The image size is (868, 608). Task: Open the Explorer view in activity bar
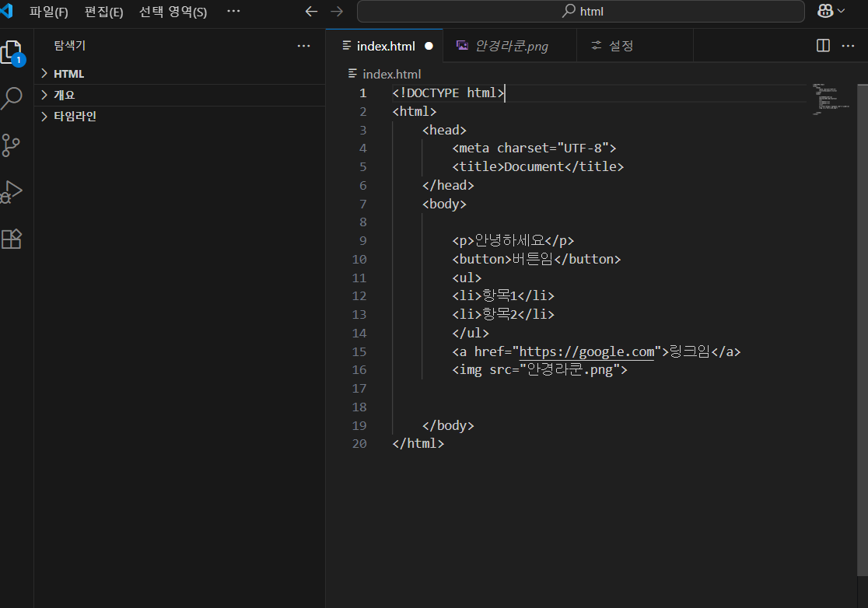coord(12,53)
